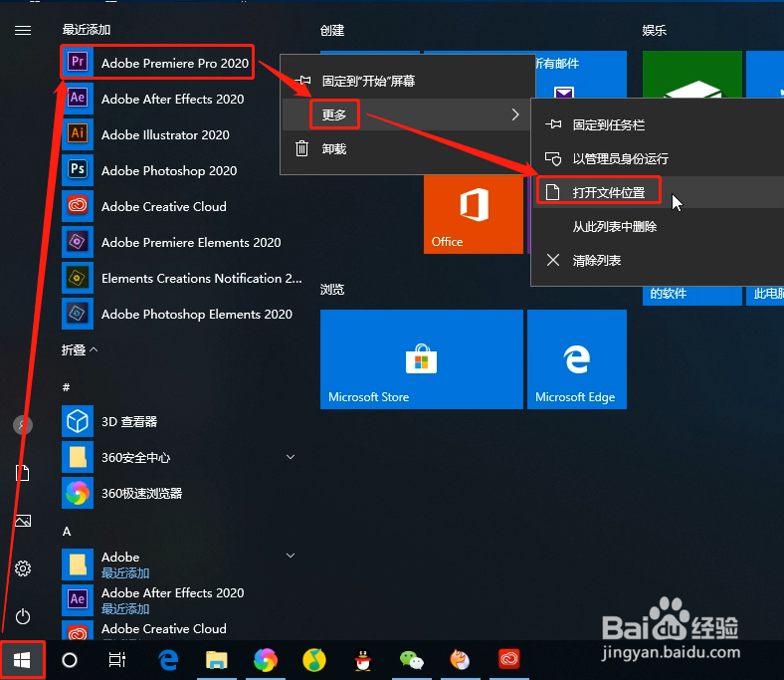Click the '#' letter group header
Viewport: 784px width, 680px height.
tap(66, 386)
